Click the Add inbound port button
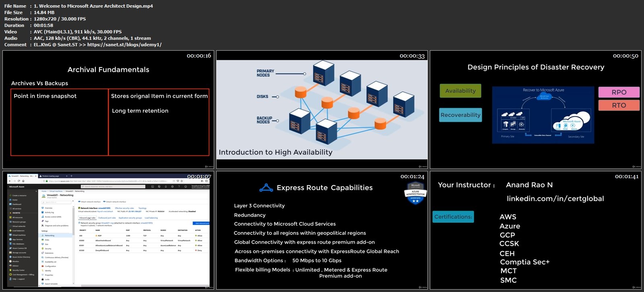 point(201,223)
